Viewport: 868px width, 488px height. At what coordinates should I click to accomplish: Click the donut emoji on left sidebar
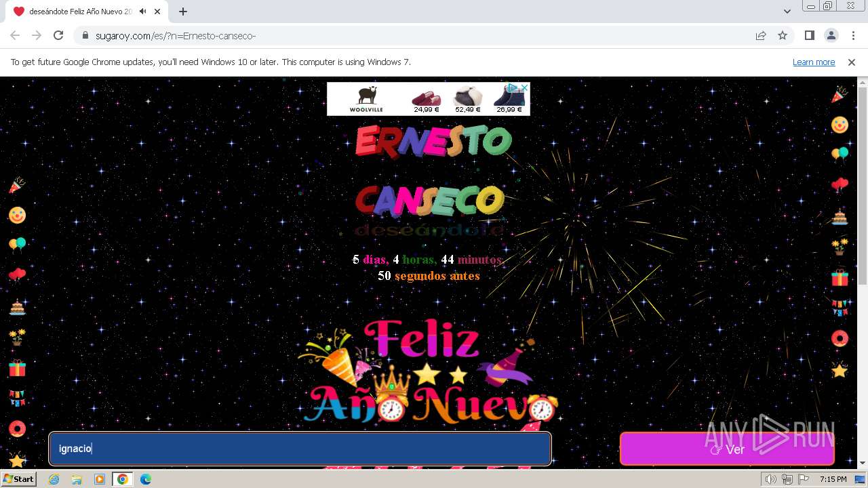[17, 428]
